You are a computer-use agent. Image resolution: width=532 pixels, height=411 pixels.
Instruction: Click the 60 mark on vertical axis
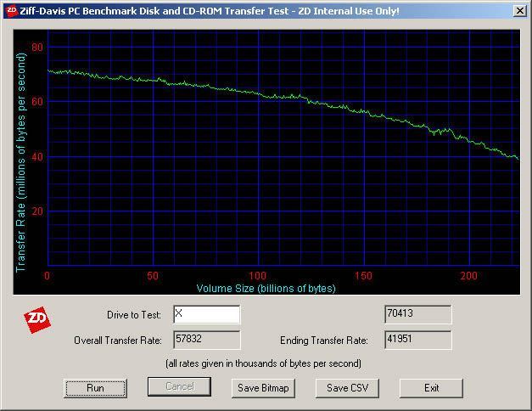[x=37, y=102]
